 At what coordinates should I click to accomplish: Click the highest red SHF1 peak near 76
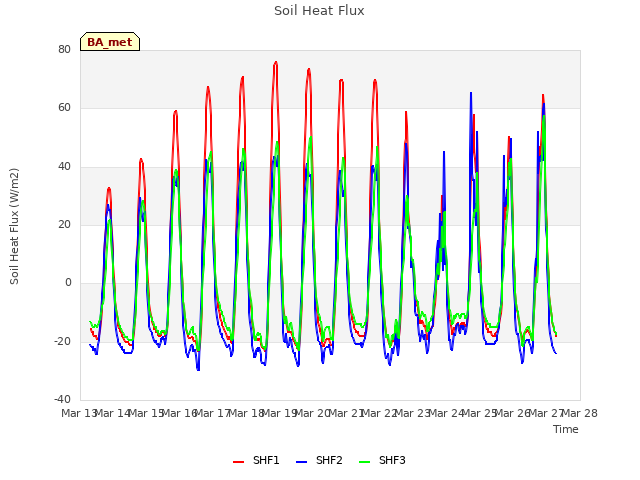[276, 62]
